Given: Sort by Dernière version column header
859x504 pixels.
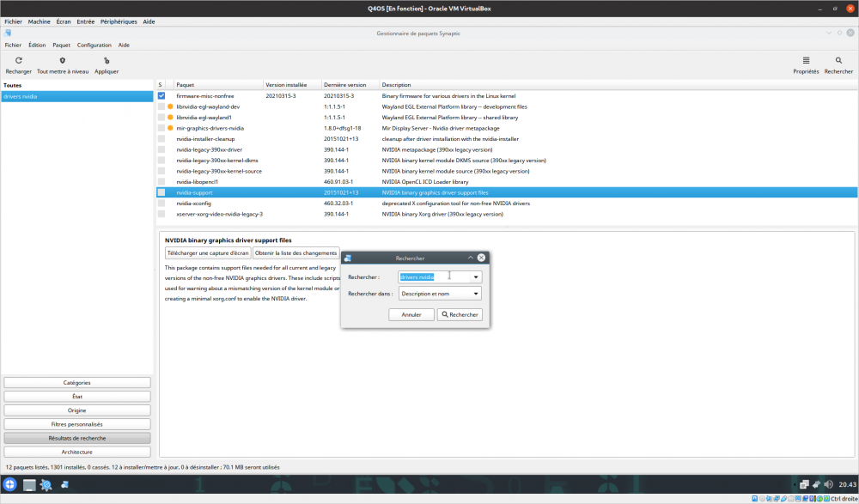Looking at the screenshot, I should tap(350, 85).
